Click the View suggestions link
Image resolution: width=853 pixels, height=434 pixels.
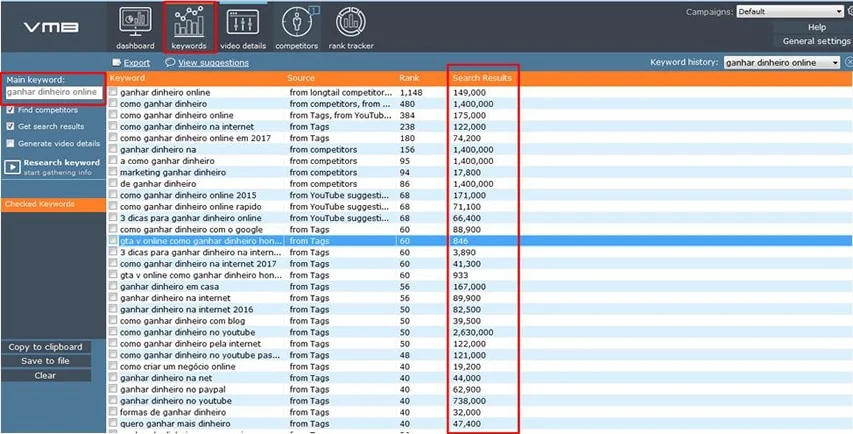click(x=213, y=63)
